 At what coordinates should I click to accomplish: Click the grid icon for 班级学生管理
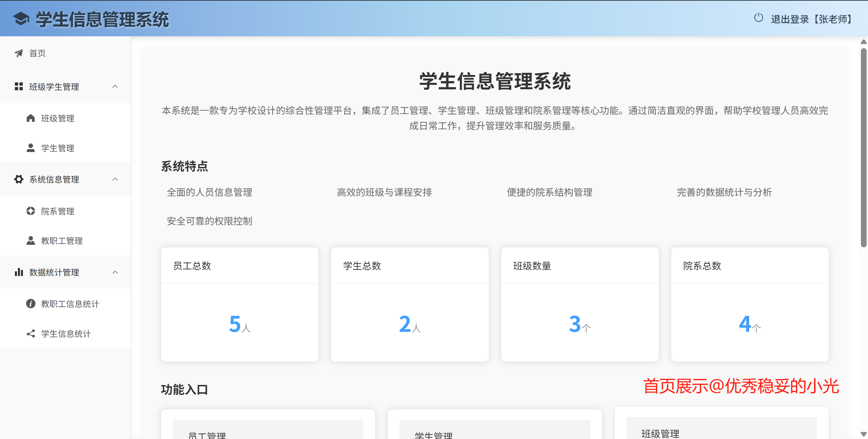[19, 87]
